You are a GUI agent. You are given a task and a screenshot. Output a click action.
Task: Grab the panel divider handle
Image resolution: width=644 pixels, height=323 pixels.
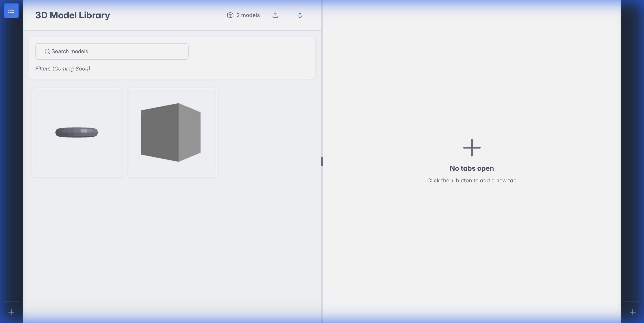[322, 161]
